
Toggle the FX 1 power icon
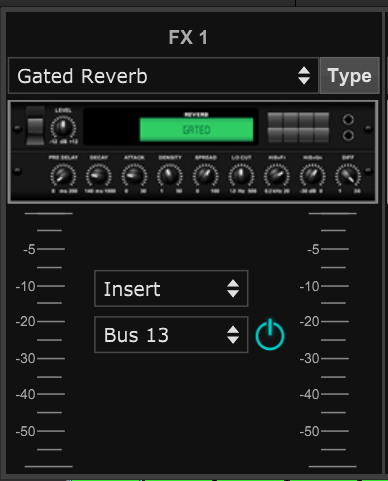(x=270, y=335)
